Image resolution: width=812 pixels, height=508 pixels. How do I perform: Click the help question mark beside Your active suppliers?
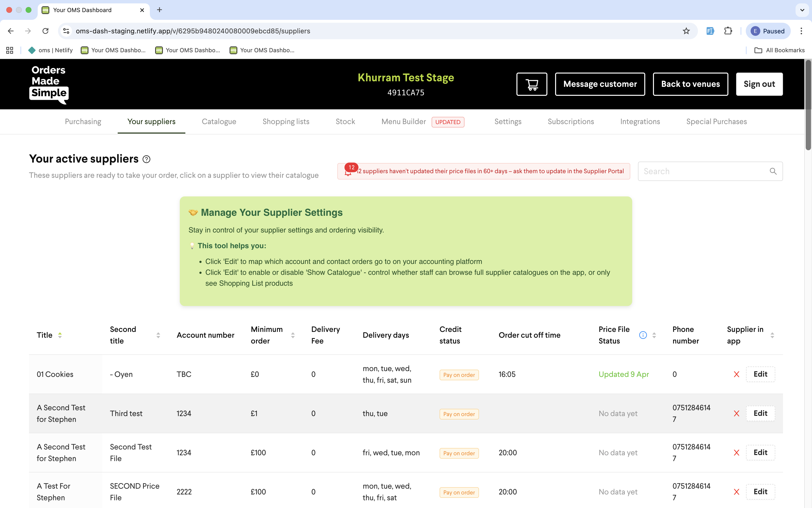(146, 159)
